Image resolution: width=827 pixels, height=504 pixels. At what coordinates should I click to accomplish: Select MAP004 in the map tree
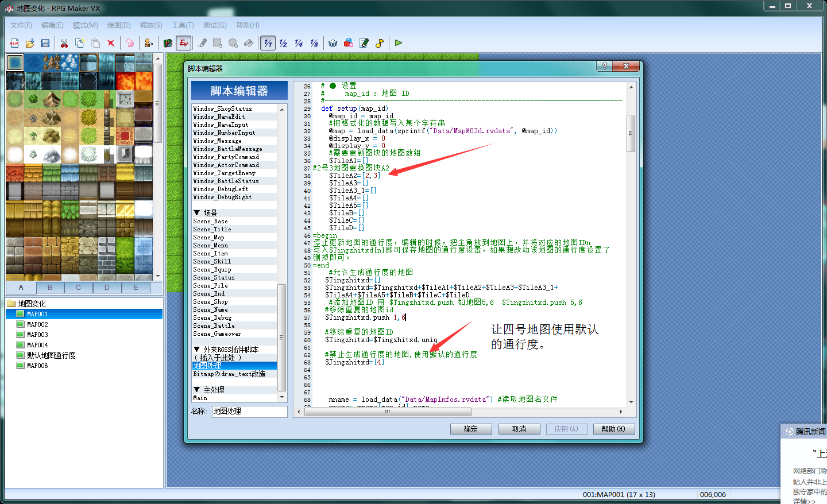[37, 345]
